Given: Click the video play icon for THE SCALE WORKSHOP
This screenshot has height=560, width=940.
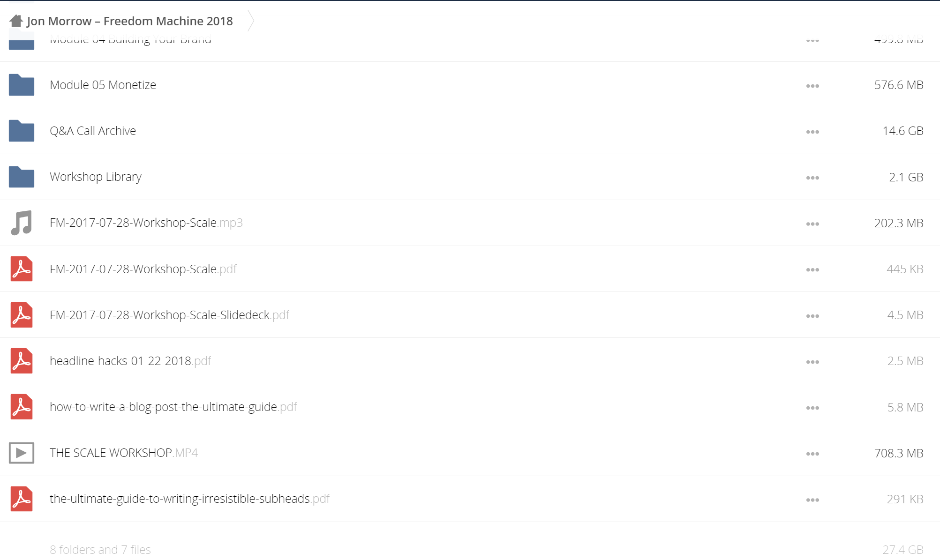Looking at the screenshot, I should click(x=22, y=453).
